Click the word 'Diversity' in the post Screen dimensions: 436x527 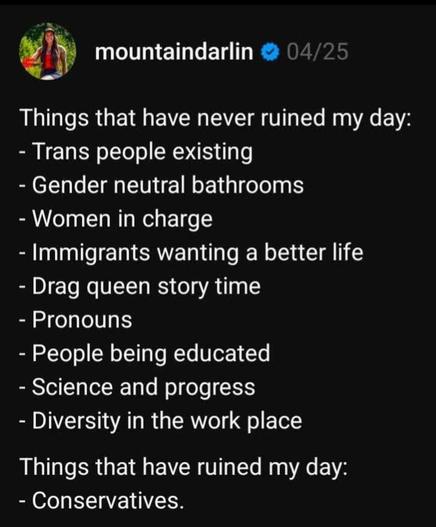click(76, 421)
